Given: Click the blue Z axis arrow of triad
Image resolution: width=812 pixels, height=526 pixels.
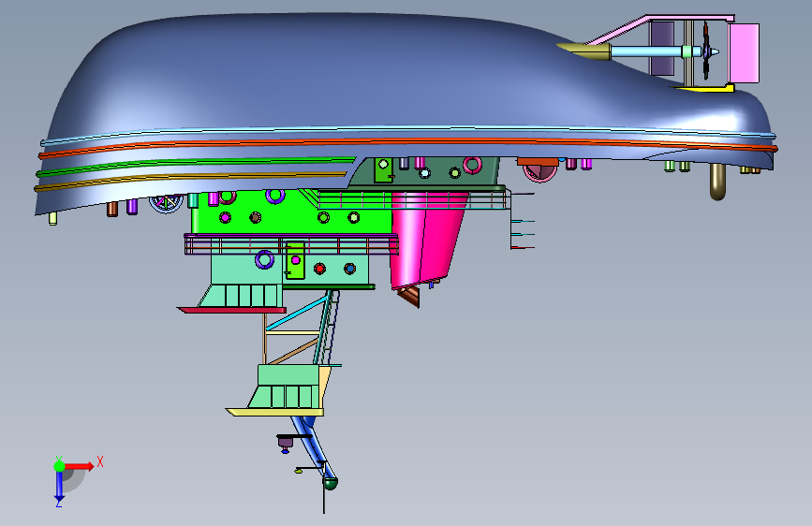Looking at the screenshot, I should (59, 487).
